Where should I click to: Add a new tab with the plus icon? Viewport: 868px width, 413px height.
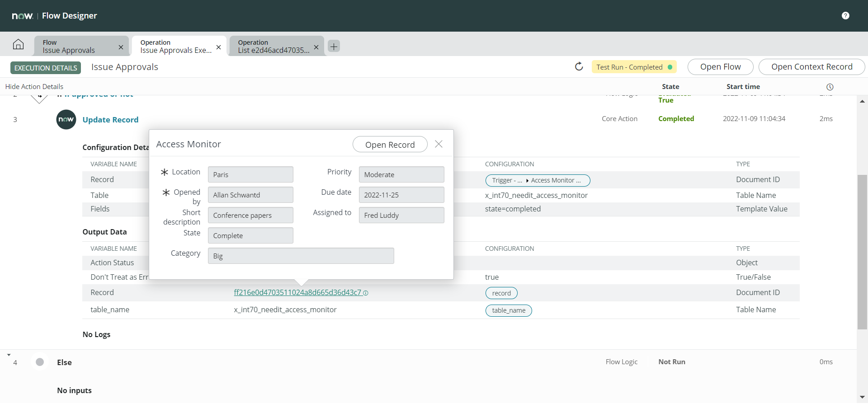click(334, 46)
